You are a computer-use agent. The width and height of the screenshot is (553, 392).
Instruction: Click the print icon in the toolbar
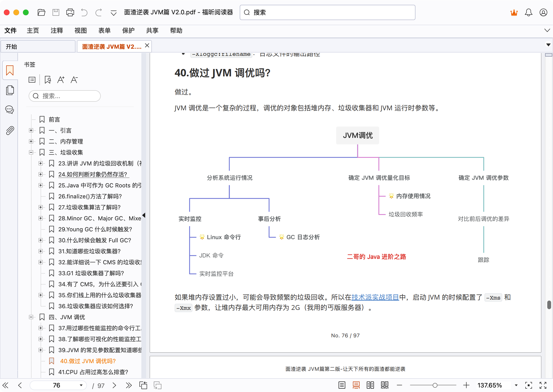pyautogui.click(x=70, y=12)
